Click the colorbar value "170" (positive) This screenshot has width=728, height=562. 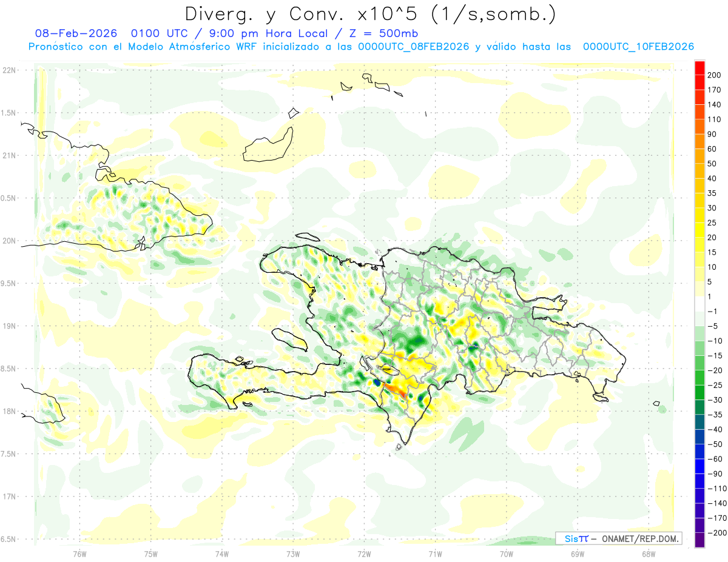coord(714,90)
